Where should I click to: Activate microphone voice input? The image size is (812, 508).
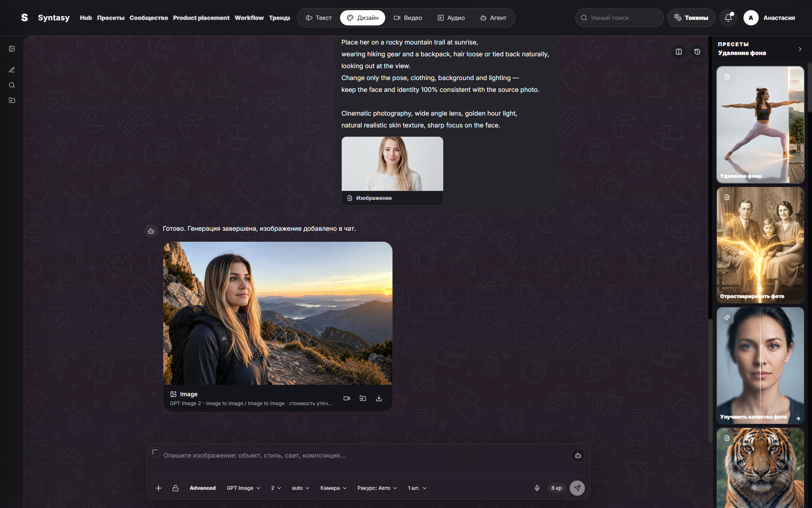pyautogui.click(x=537, y=488)
